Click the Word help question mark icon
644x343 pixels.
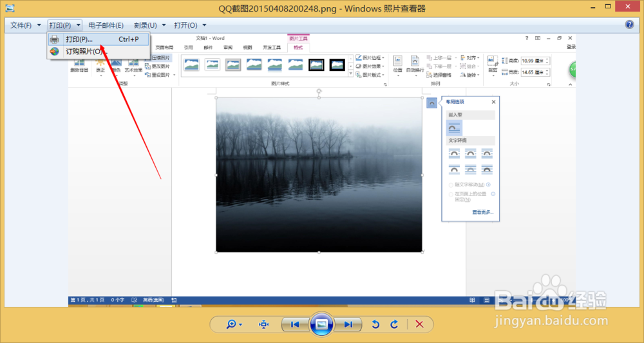(x=527, y=38)
